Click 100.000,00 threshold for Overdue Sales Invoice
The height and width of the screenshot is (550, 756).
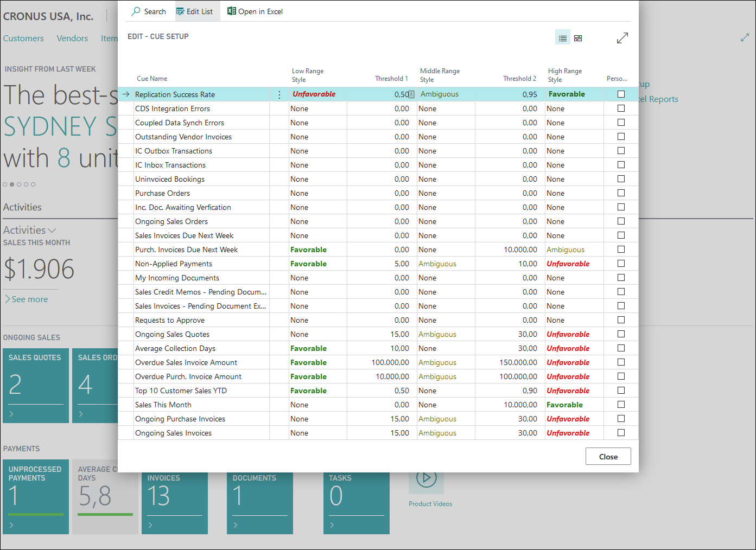pyautogui.click(x=390, y=362)
